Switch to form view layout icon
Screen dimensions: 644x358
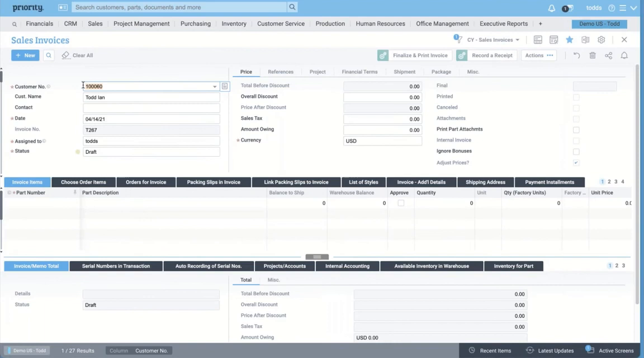[x=538, y=40]
